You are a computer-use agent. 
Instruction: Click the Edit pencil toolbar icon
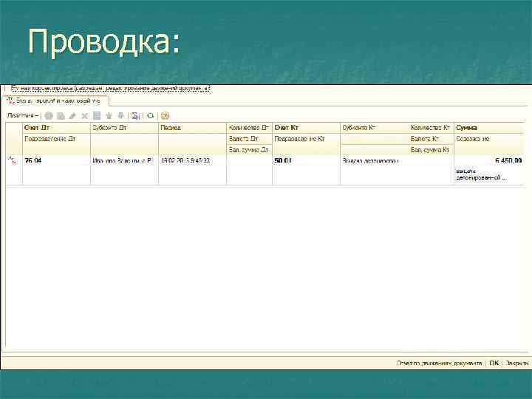(x=72, y=116)
